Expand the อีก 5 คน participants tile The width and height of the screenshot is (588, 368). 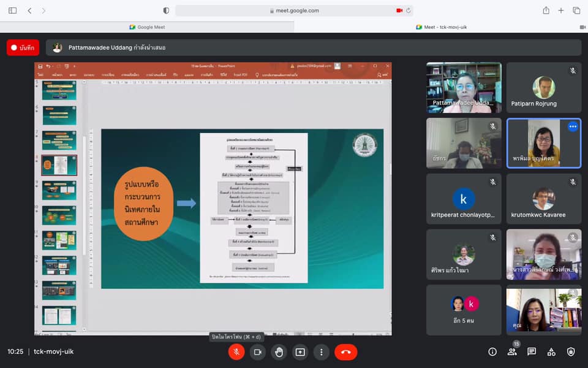pyautogui.click(x=464, y=310)
